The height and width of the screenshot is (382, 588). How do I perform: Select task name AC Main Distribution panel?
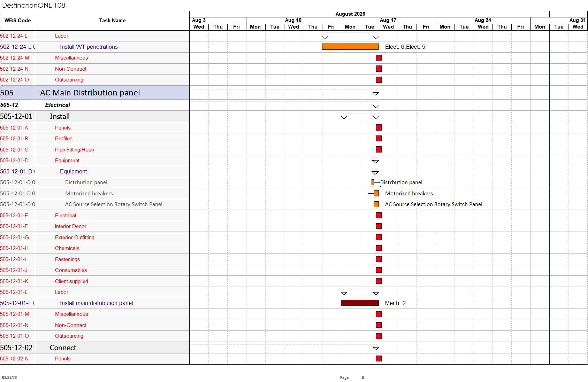[90, 93]
